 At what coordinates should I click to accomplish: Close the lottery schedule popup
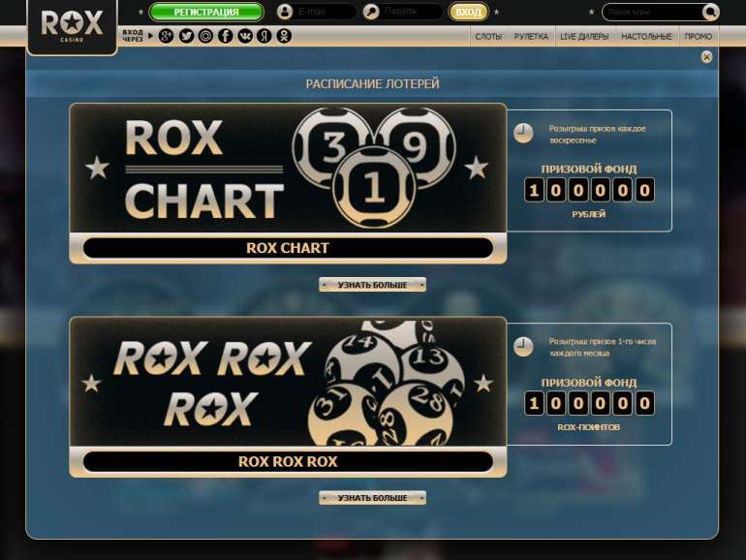tap(706, 57)
